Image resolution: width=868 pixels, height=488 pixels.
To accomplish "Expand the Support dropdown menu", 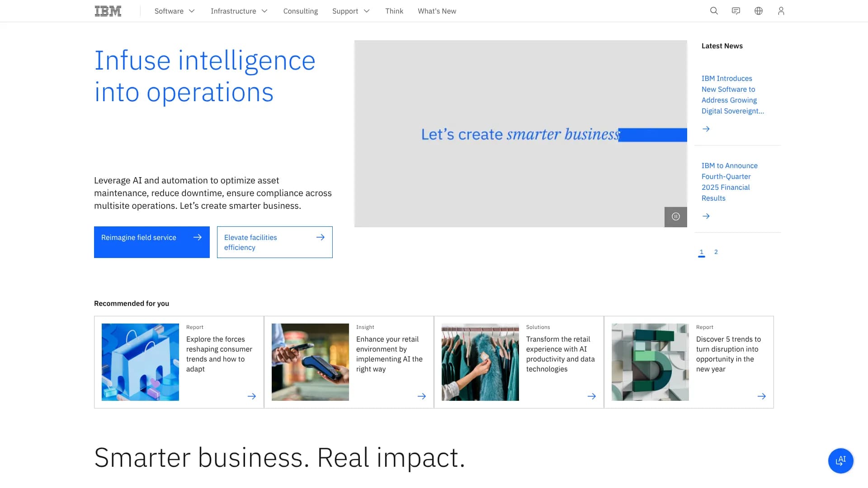I will (x=351, y=11).
